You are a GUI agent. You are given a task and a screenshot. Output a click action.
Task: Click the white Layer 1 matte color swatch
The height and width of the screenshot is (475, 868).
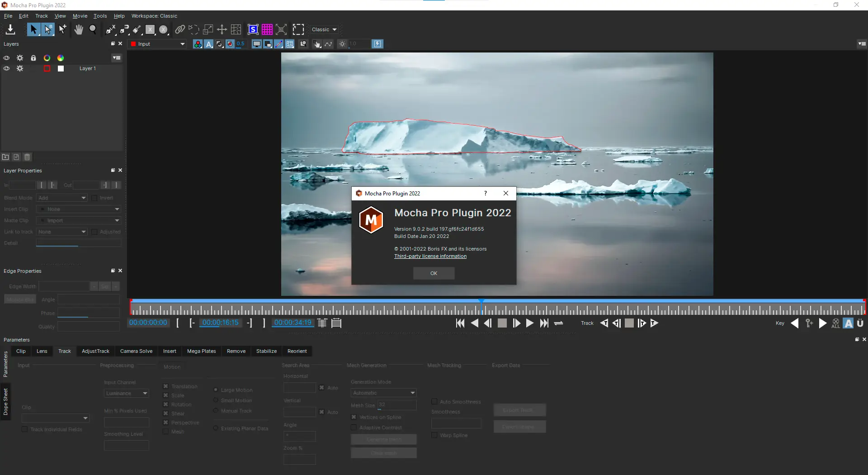[x=61, y=68]
